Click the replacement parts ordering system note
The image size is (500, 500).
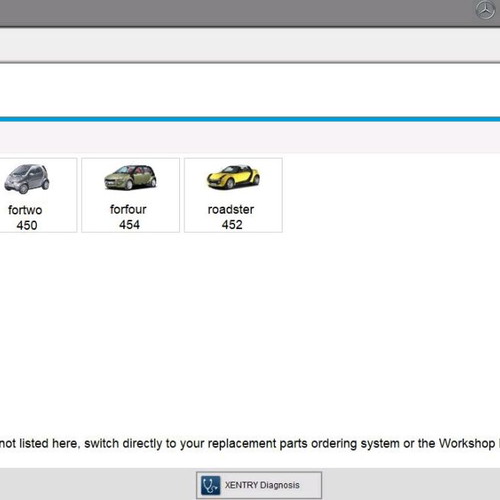pyautogui.click(x=250, y=443)
